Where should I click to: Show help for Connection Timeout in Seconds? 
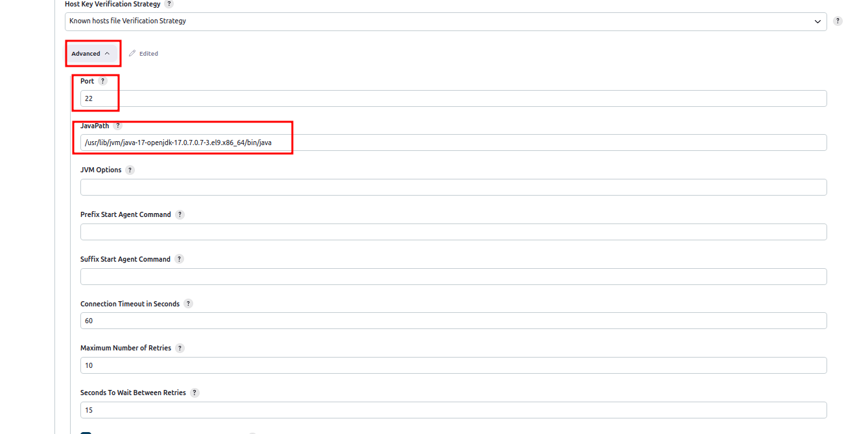click(x=188, y=304)
